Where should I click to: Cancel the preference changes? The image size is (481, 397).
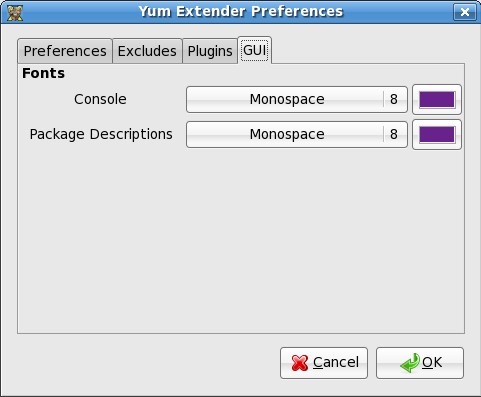pyautogui.click(x=324, y=363)
